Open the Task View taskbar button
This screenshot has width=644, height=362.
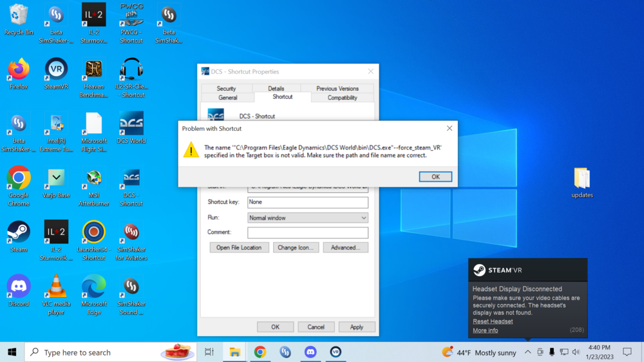tap(209, 352)
